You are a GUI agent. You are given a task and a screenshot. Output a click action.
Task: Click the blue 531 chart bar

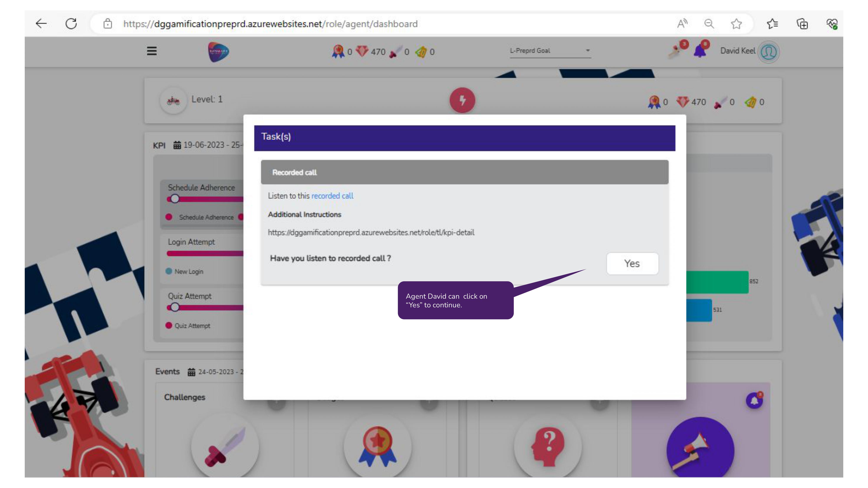[x=699, y=310]
